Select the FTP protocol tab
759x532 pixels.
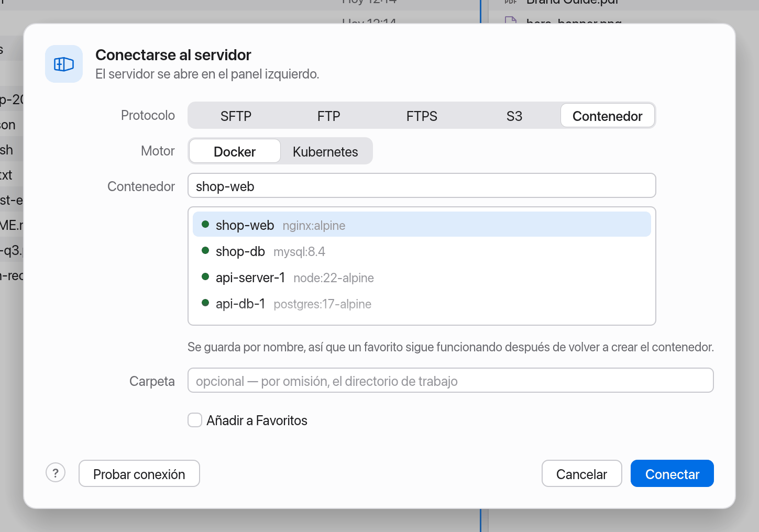point(328,116)
